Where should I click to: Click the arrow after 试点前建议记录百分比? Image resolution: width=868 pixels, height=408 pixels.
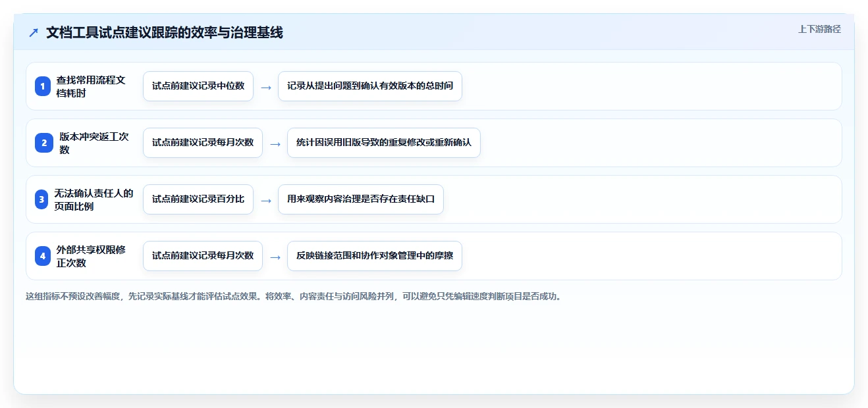pos(266,200)
